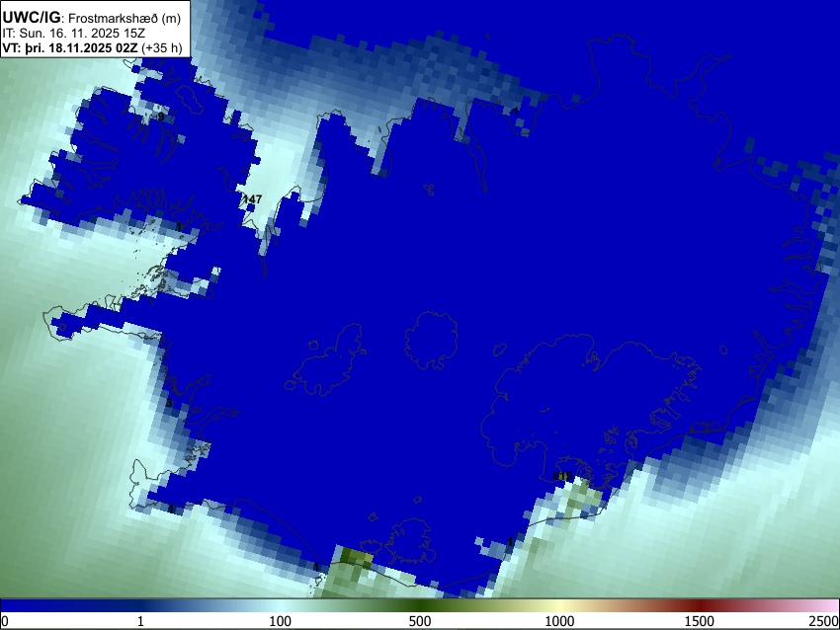Click the '(+35 h)' forecast offset text

click(x=162, y=47)
